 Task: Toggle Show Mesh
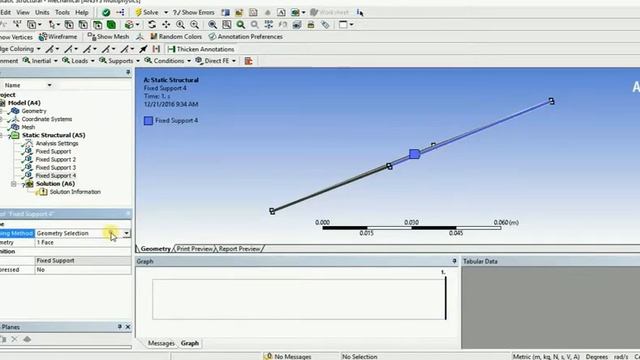[108, 37]
